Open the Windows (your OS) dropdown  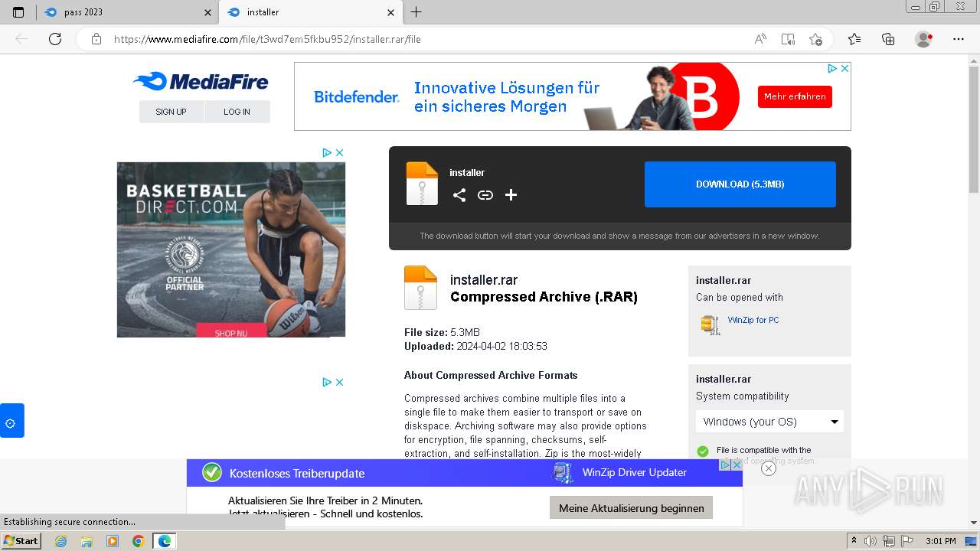coord(769,422)
